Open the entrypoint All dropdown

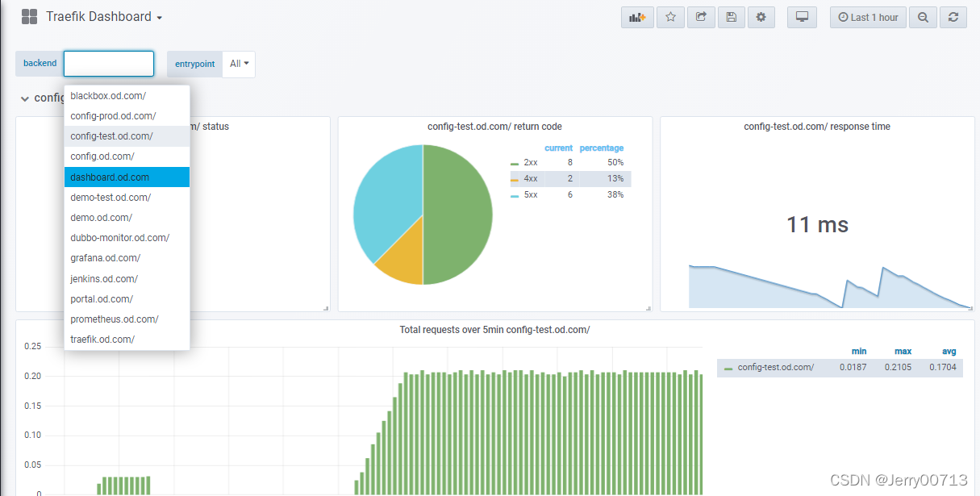pyautogui.click(x=239, y=64)
